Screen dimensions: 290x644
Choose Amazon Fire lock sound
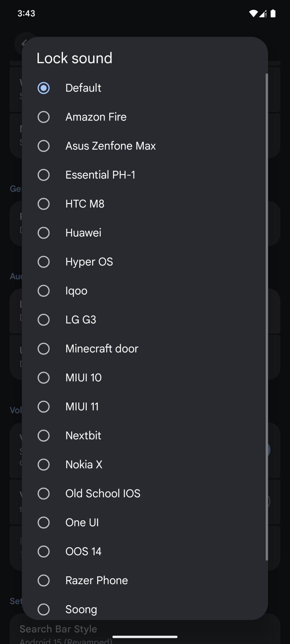tap(145, 117)
